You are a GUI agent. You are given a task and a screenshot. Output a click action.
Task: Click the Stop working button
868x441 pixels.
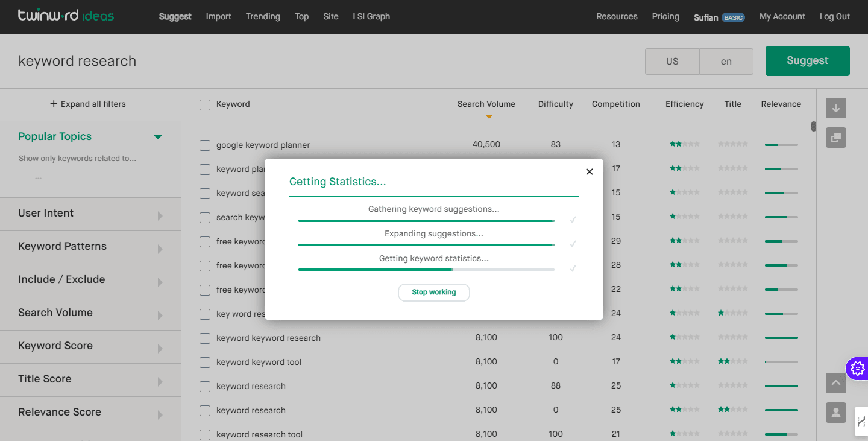coord(434,292)
